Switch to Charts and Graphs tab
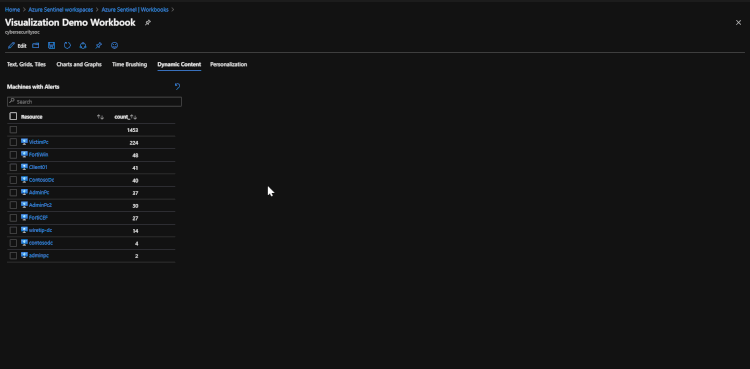Image resolution: width=750 pixels, height=369 pixels. [79, 64]
